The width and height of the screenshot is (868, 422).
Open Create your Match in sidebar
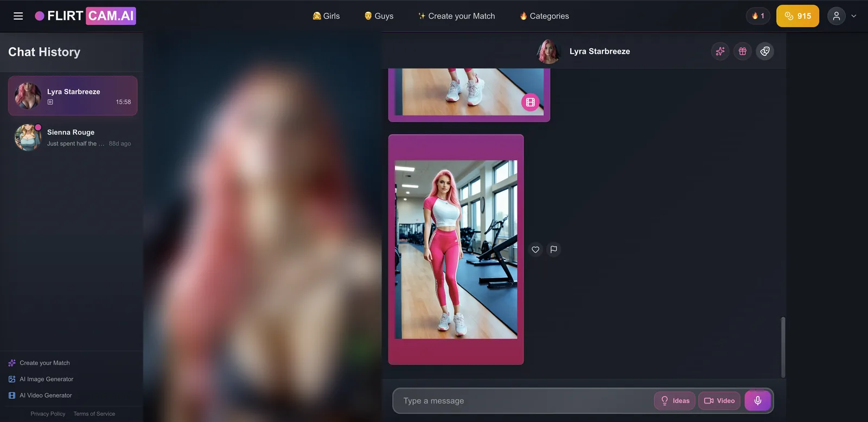39,363
